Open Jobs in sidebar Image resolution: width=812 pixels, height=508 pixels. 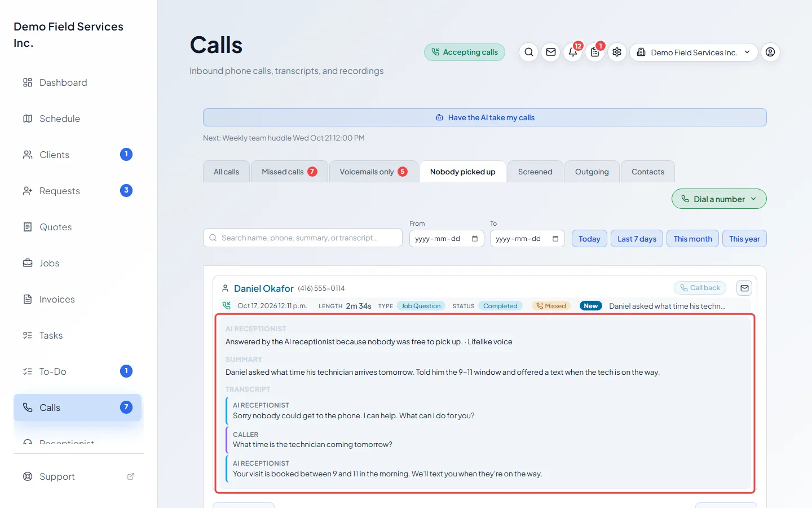[77, 263]
